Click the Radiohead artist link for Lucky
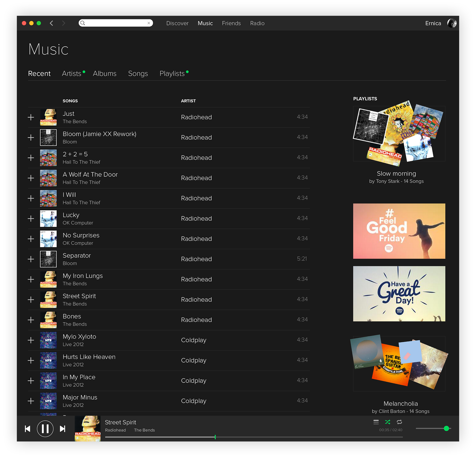The image size is (476, 457). point(196,219)
